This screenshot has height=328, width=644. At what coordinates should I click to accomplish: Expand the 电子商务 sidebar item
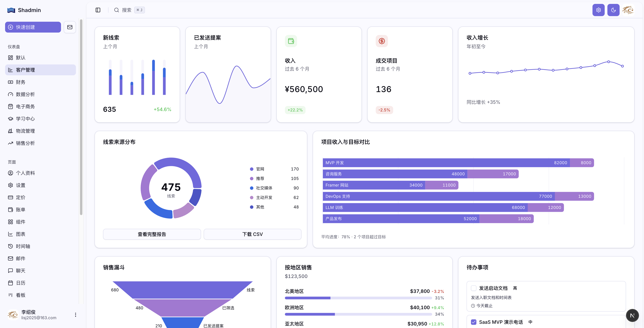[25, 107]
